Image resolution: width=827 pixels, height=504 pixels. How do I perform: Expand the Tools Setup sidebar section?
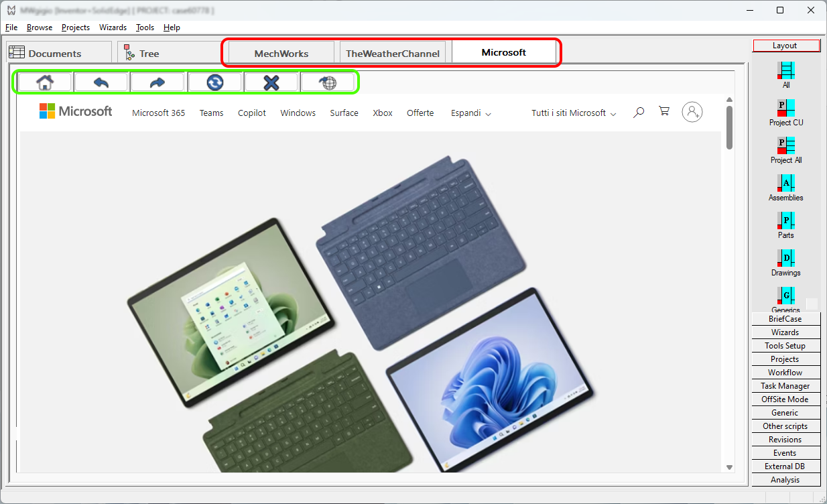[x=785, y=346]
